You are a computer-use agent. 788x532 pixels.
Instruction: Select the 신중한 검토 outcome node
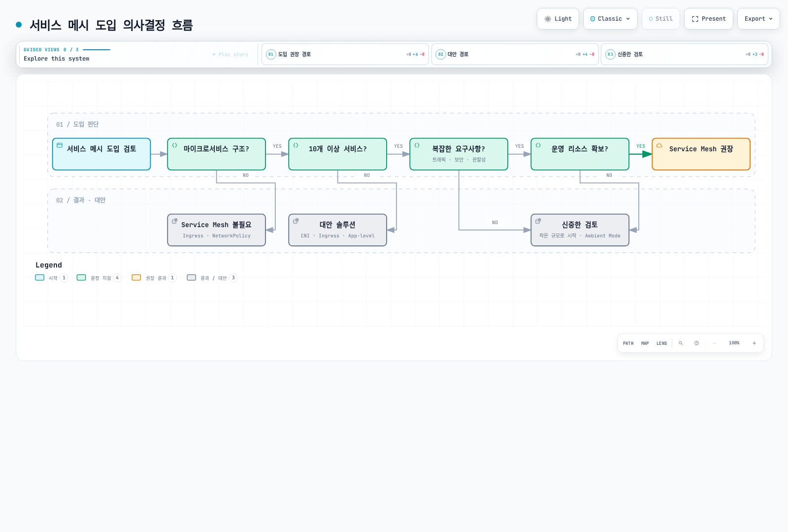pos(580,230)
